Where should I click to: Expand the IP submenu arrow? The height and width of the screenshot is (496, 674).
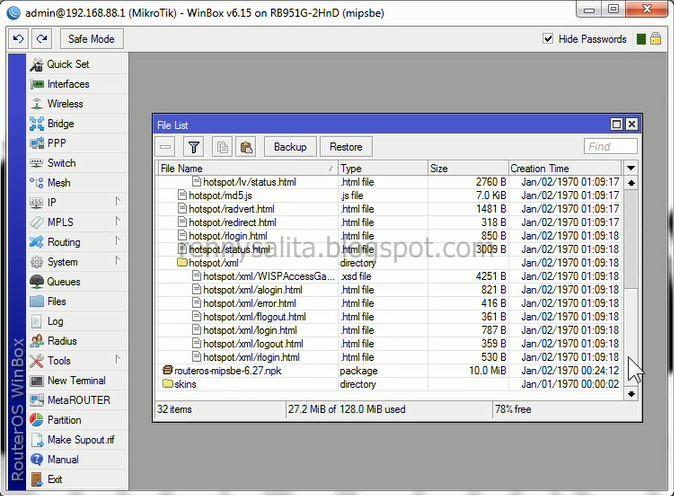pyautogui.click(x=117, y=202)
